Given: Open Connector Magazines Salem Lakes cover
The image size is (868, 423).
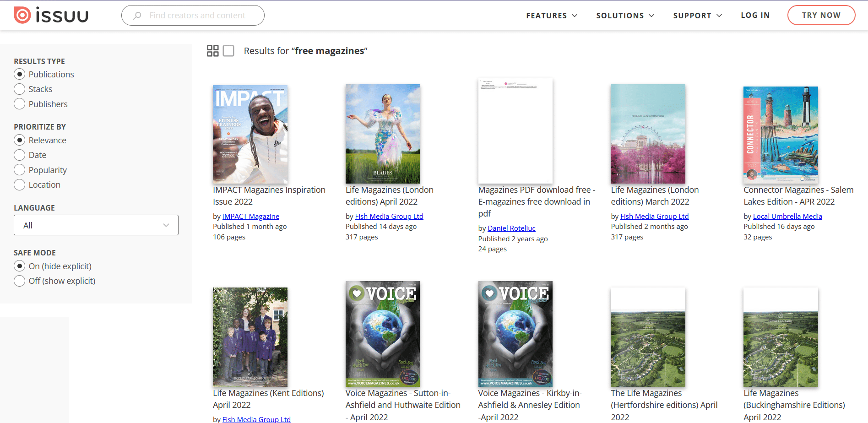Looking at the screenshot, I should point(781,135).
